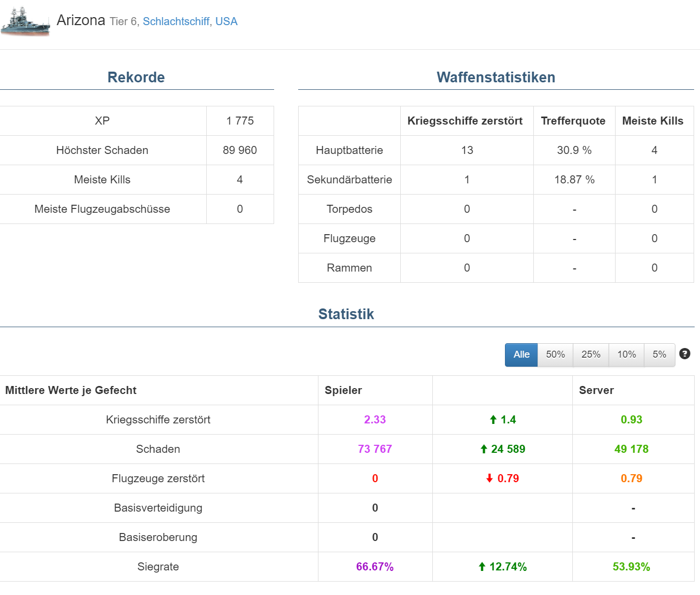700x595 pixels.
Task: Click the question mark help icon
Action: tap(685, 354)
